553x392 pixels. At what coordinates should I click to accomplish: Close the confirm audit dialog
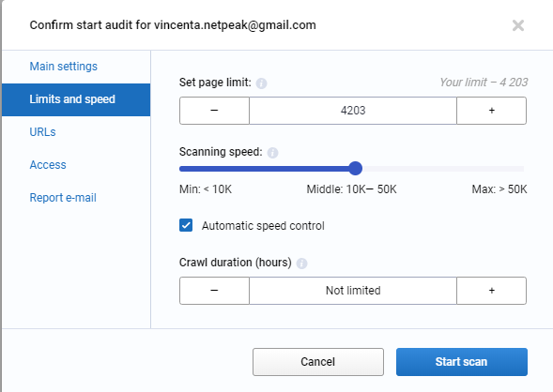click(518, 25)
